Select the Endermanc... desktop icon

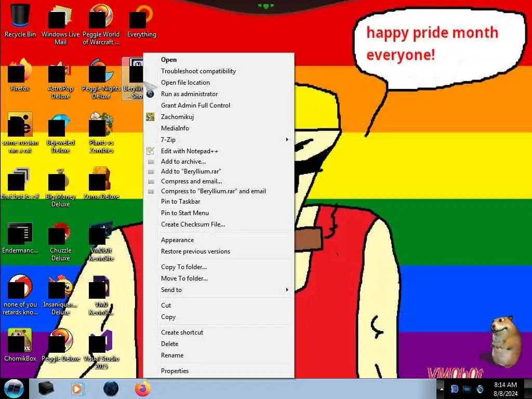coord(20,237)
